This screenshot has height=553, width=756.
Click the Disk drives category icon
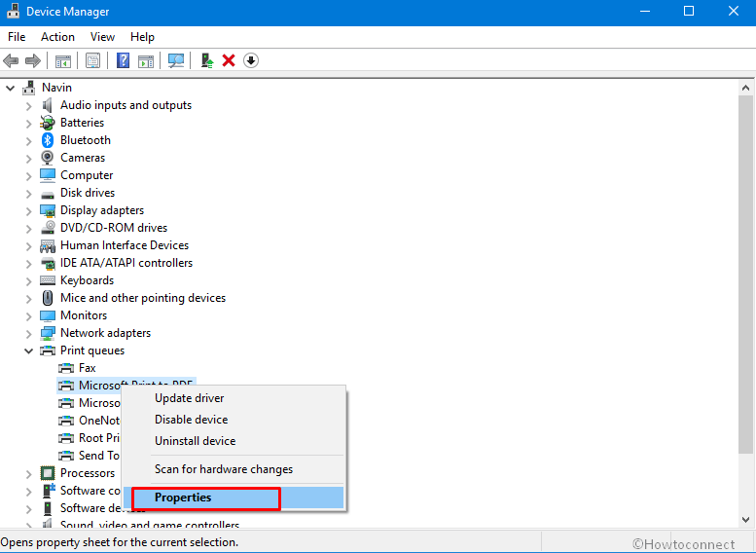48,195
